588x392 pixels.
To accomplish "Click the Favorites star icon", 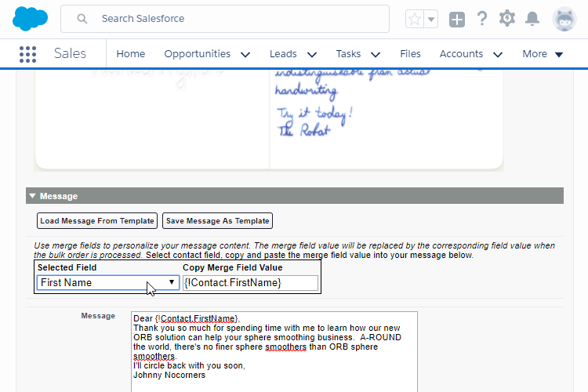I will (x=415, y=19).
